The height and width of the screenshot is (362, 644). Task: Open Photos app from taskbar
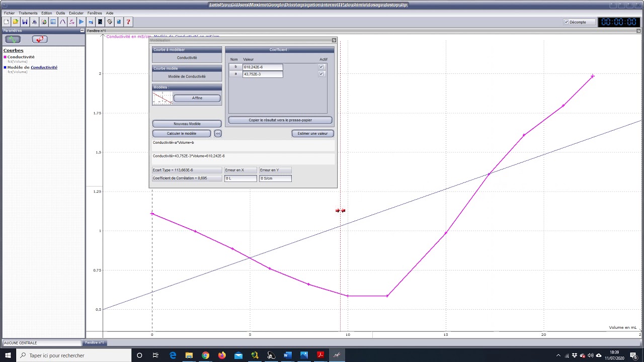[304, 355]
